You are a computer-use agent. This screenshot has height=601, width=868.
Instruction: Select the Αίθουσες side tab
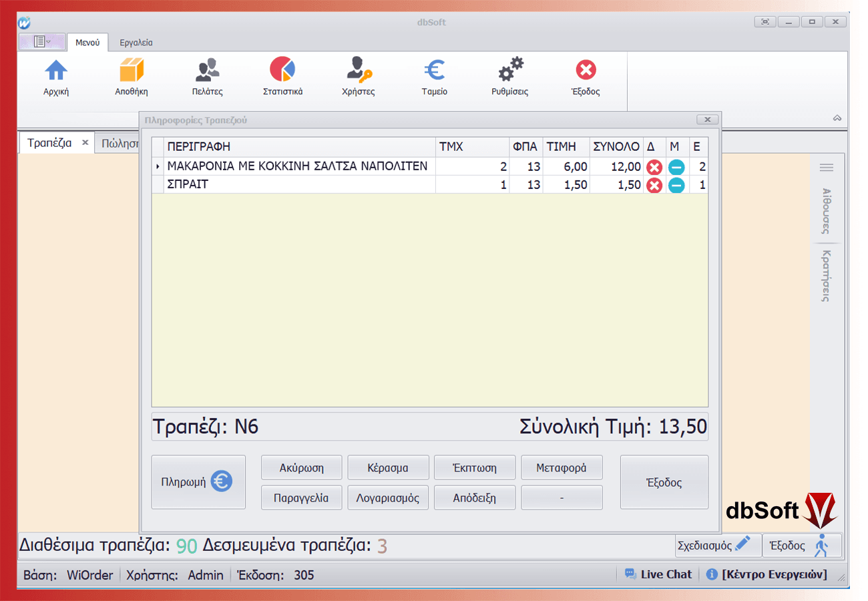[826, 210]
